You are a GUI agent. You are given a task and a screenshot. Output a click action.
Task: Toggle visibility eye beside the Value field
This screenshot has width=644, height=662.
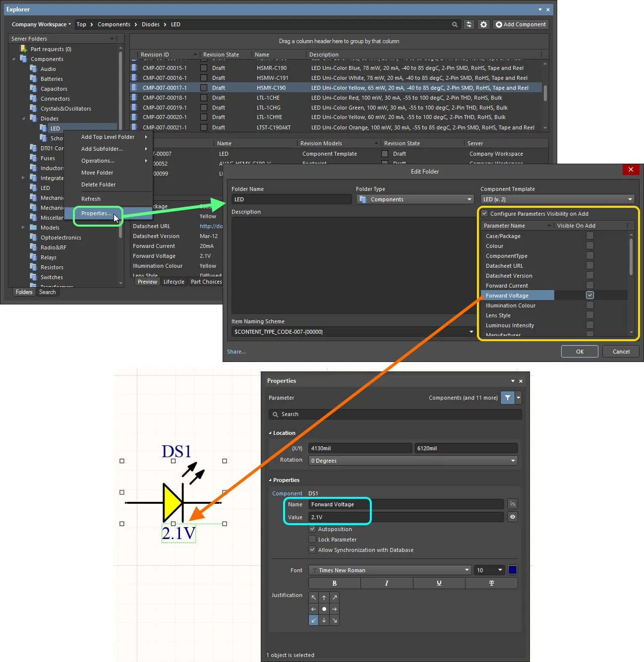point(513,517)
